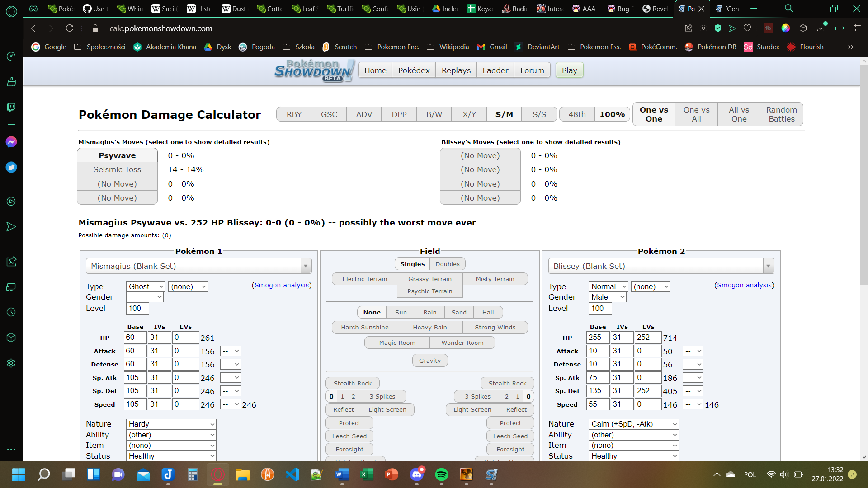The width and height of the screenshot is (868, 488).
Task: Toggle Electric Terrain
Action: (x=364, y=279)
